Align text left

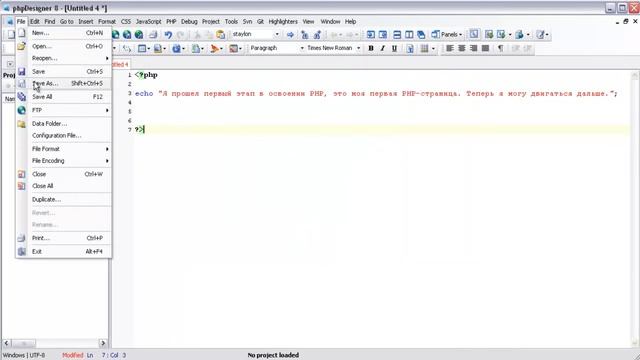450,48
